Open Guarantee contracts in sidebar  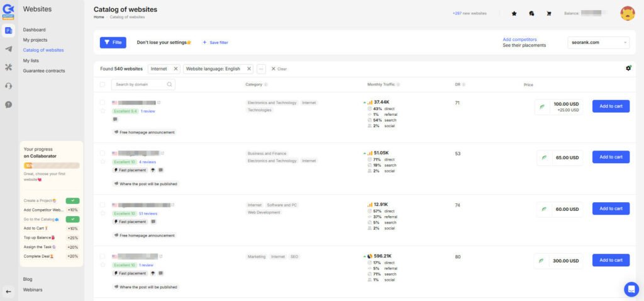[44, 71]
